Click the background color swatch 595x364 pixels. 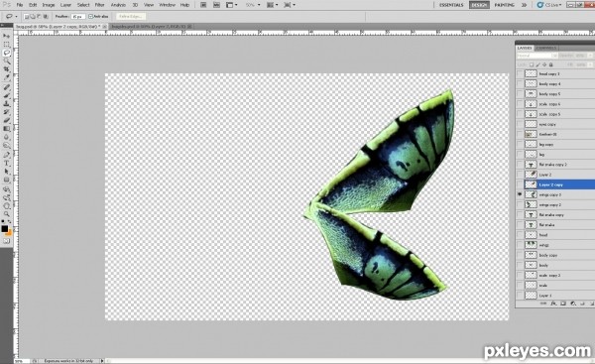[x=9, y=232]
